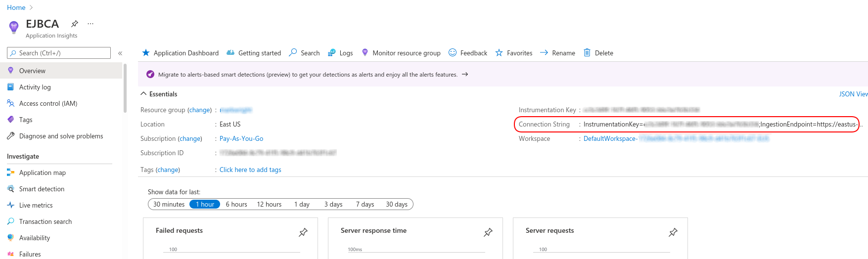Image resolution: width=868 pixels, height=259 pixels.
Task: Choose the 12 hours time range
Action: [x=269, y=204]
